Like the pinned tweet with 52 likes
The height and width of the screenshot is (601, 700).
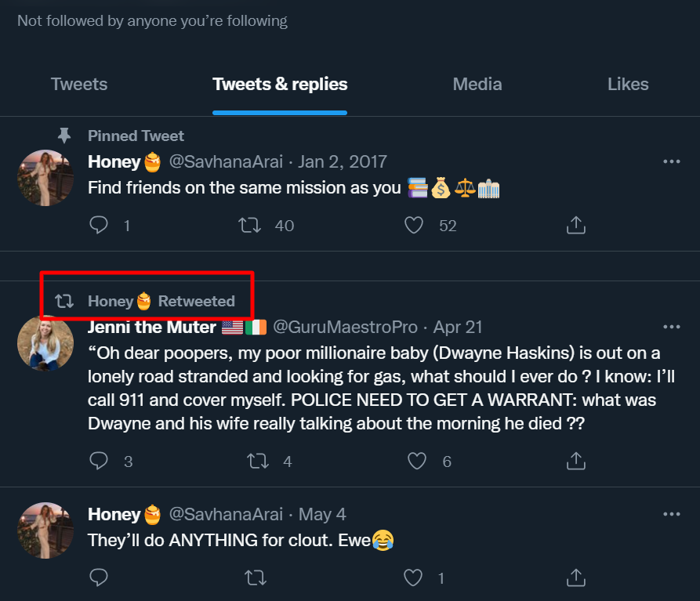pyautogui.click(x=414, y=226)
